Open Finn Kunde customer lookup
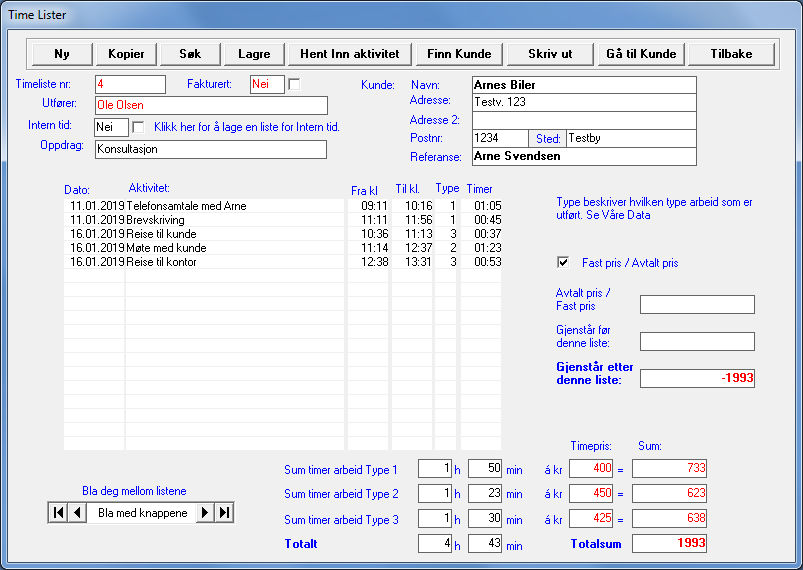This screenshot has width=803, height=570. pos(459,54)
